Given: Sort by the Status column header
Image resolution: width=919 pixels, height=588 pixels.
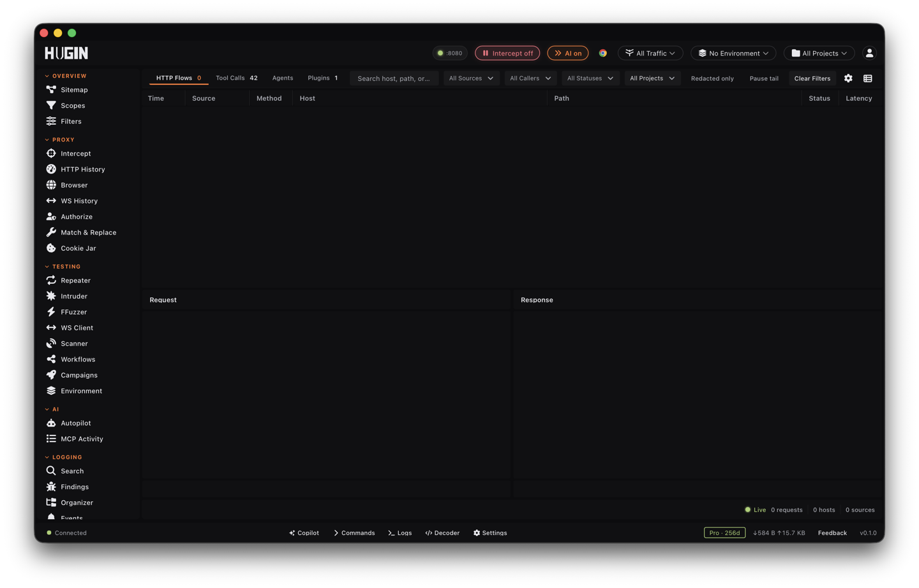Looking at the screenshot, I should [x=819, y=98].
